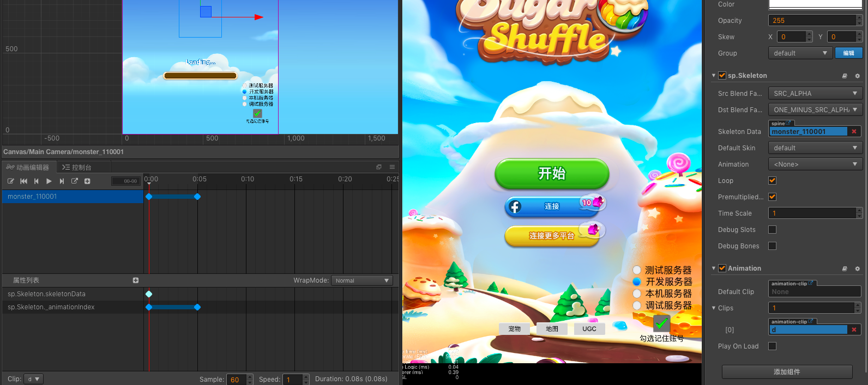Collapse the sp.Skeleton component section
Screen dimensions: 868x385
pyautogui.click(x=714, y=76)
